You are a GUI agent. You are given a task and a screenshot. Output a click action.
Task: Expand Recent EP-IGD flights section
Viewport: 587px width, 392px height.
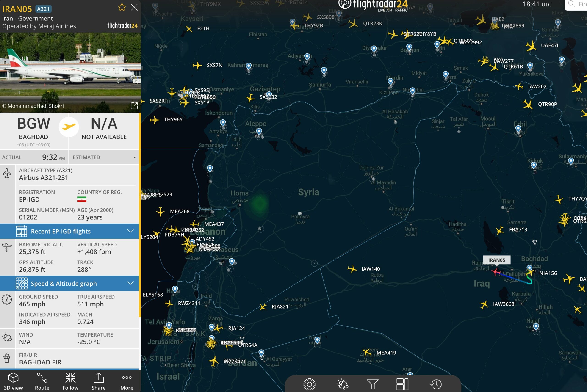click(x=69, y=231)
